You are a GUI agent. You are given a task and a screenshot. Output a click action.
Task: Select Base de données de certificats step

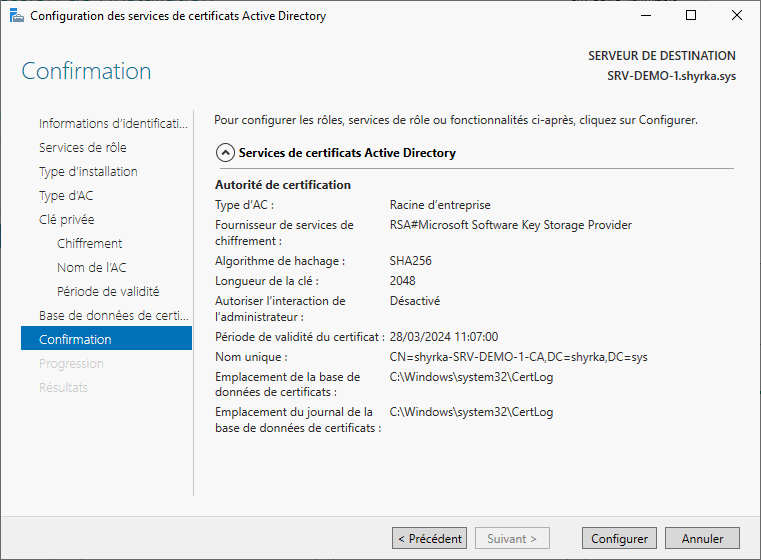tap(113, 316)
